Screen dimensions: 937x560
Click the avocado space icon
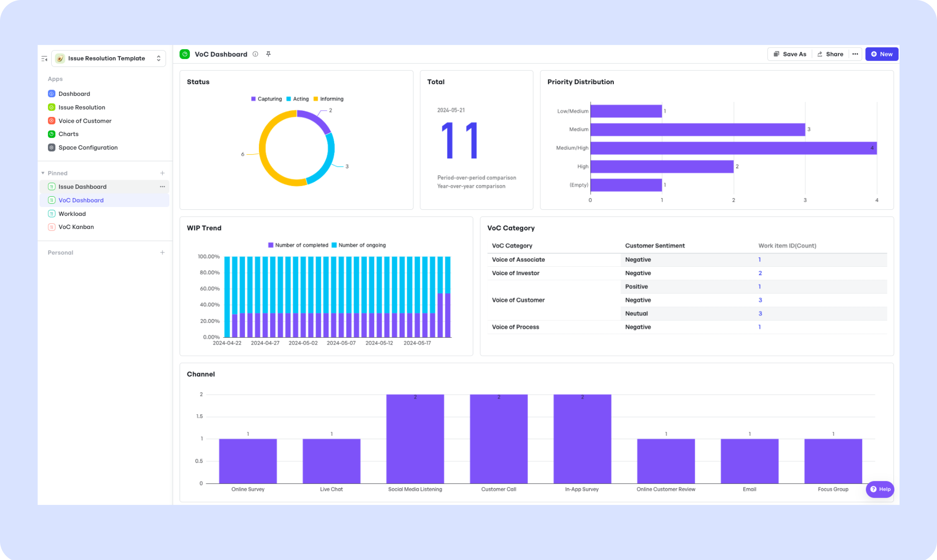tap(60, 58)
